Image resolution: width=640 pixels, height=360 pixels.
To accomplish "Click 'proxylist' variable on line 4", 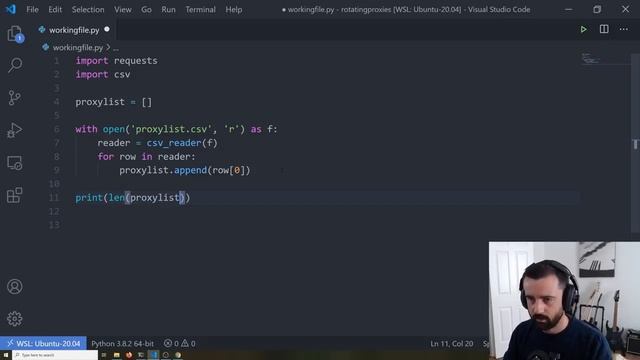I will coord(100,102).
